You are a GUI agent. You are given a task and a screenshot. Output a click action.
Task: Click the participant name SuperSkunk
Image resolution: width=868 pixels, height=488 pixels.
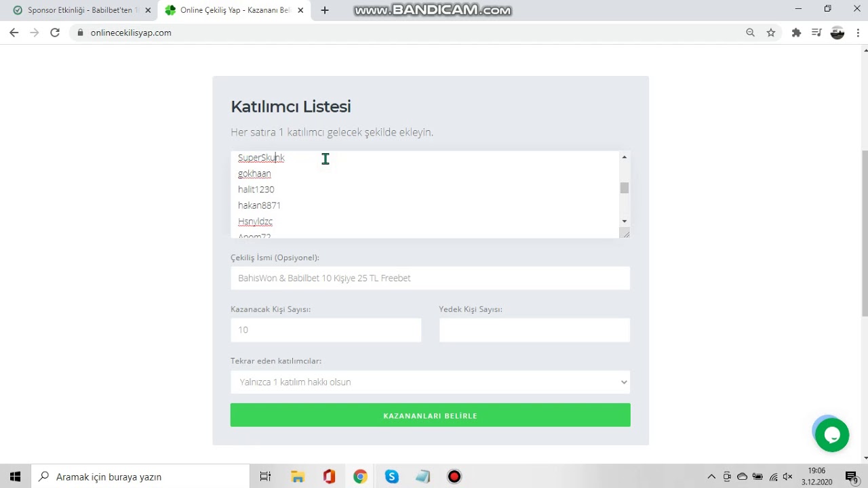[x=261, y=157]
